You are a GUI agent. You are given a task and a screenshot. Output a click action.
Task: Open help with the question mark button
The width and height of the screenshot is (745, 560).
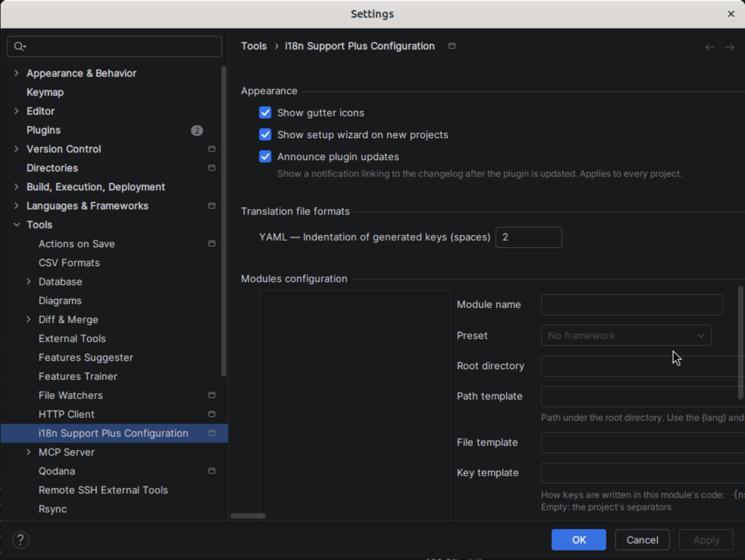pyautogui.click(x=21, y=540)
